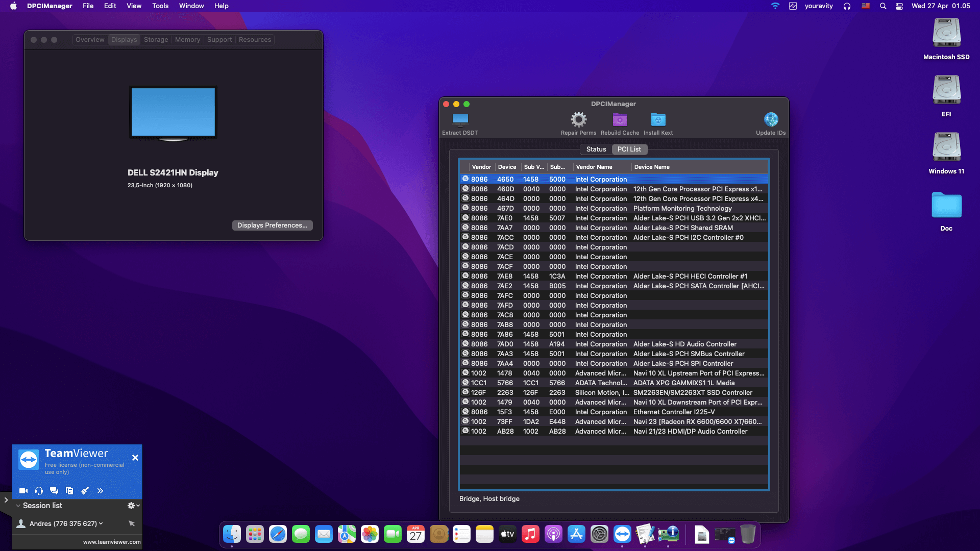Open the Storage tab in About This Mac
The height and width of the screenshot is (551, 980).
coord(156,40)
